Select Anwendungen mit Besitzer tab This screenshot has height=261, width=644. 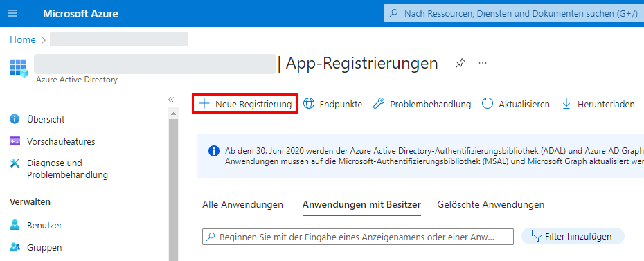[x=361, y=204]
